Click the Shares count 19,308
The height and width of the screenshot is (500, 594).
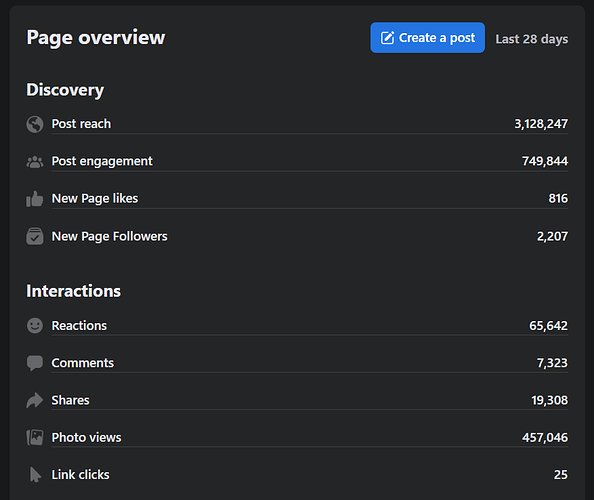(549, 400)
